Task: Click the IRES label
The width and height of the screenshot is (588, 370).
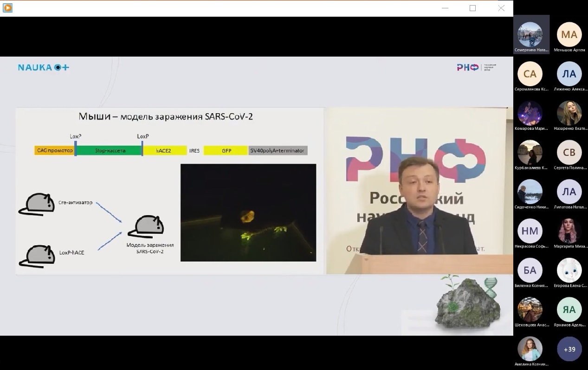Action: (194, 151)
